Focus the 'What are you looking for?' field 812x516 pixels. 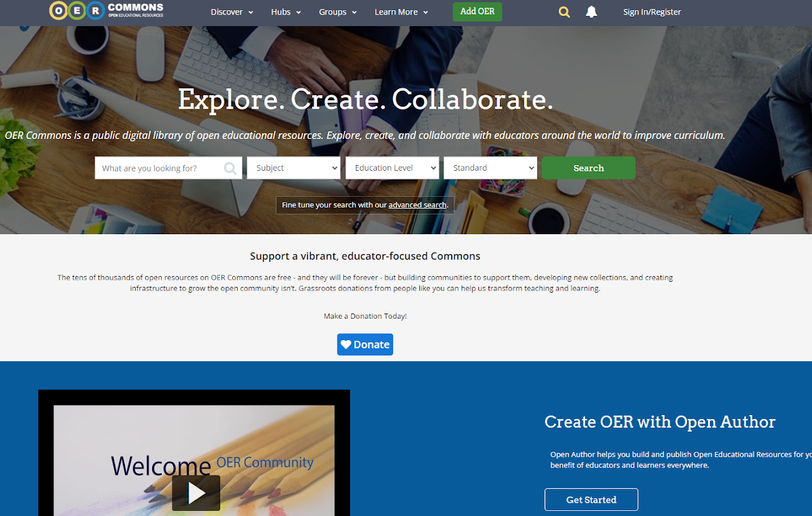pos(168,168)
